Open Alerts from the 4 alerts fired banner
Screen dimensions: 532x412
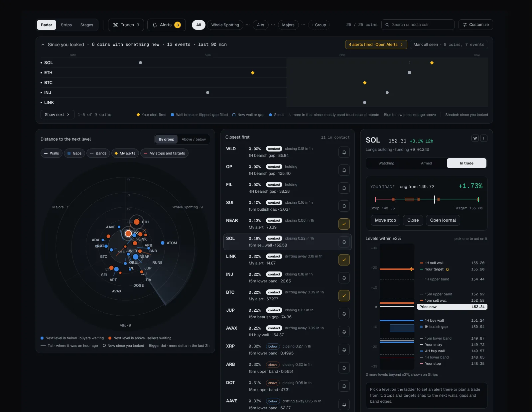(x=376, y=45)
